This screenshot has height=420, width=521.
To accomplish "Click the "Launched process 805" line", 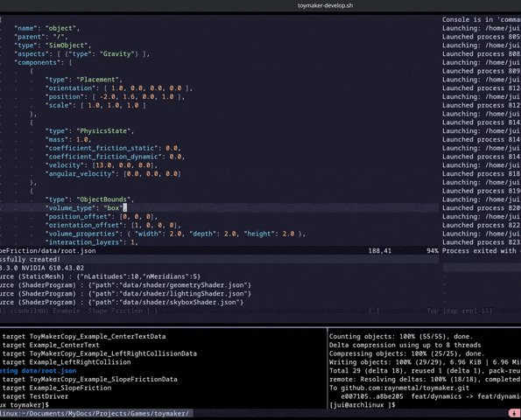I will (x=482, y=37).
